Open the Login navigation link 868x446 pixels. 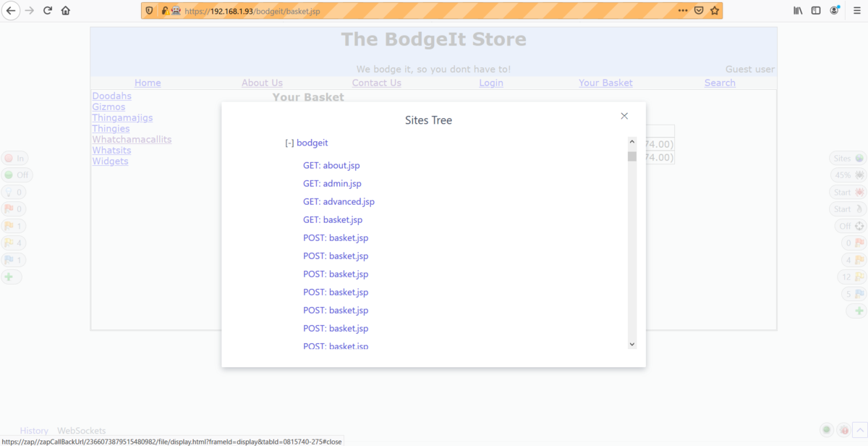(x=491, y=83)
